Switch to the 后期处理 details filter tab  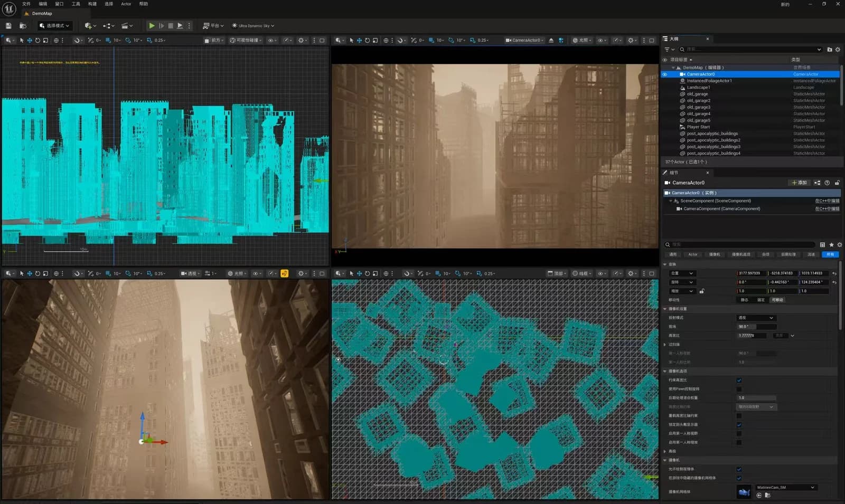pyautogui.click(x=788, y=254)
